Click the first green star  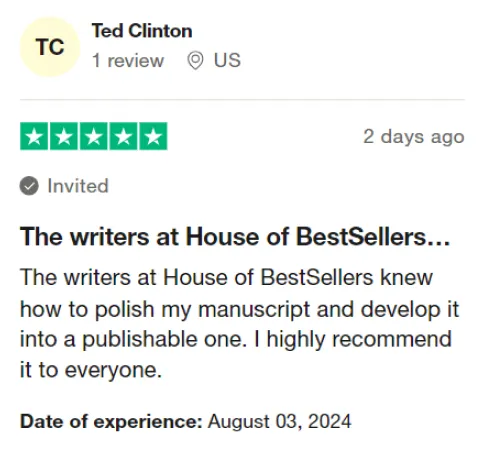34,136
